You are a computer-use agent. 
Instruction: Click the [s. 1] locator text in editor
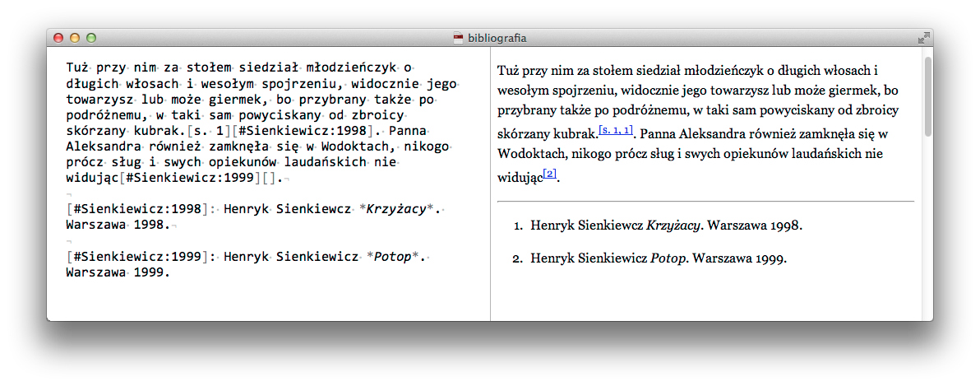pos(208,130)
